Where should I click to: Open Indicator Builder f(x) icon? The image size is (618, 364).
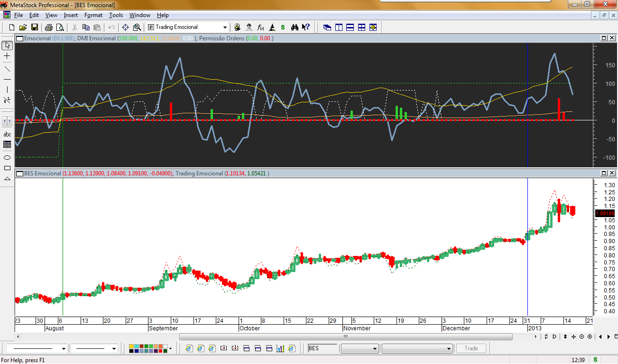[260, 27]
